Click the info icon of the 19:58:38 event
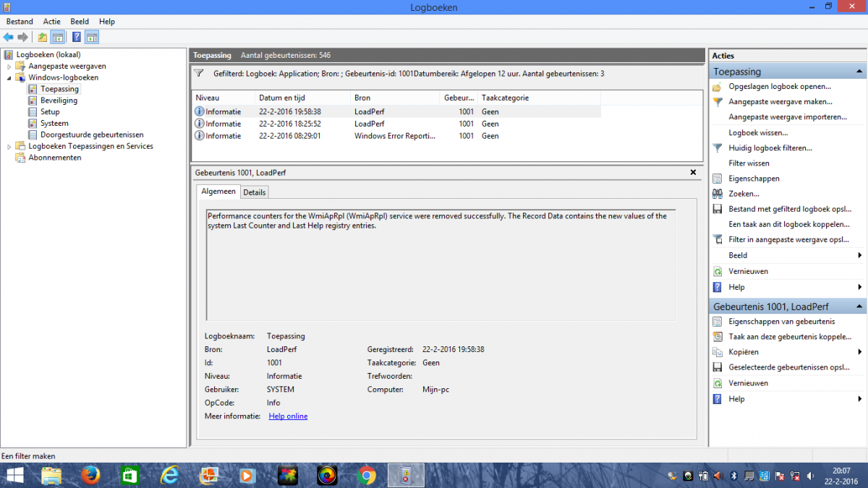868x488 pixels. click(x=200, y=112)
